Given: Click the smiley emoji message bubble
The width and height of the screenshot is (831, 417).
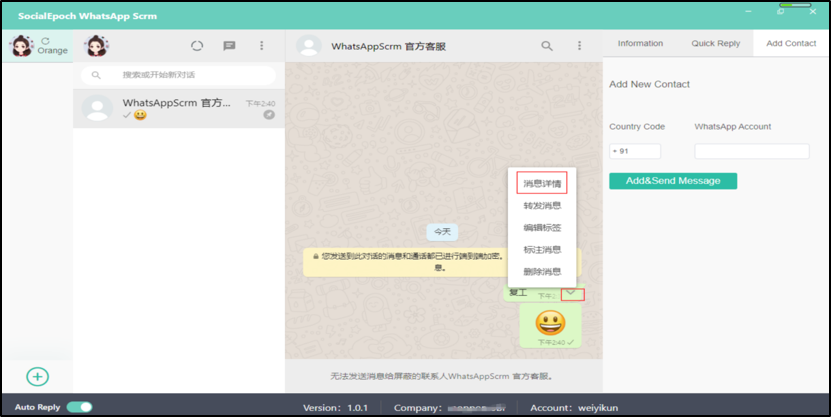Looking at the screenshot, I should [x=550, y=326].
